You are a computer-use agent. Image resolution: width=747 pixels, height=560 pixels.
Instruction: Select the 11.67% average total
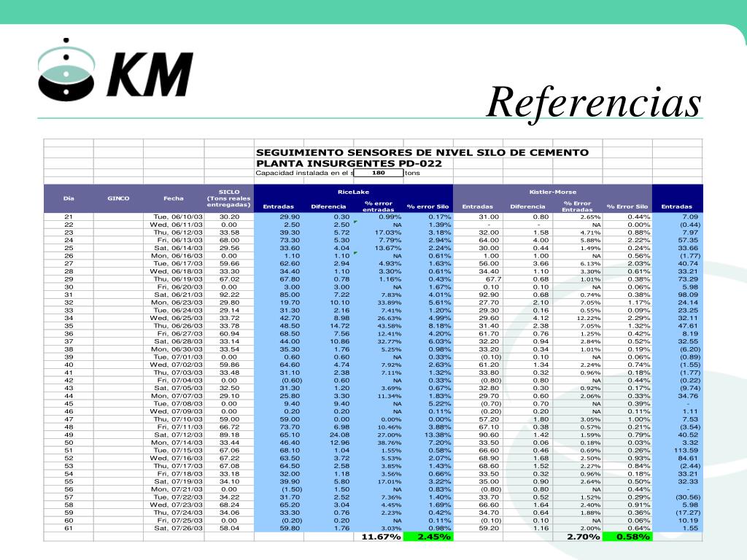click(381, 537)
